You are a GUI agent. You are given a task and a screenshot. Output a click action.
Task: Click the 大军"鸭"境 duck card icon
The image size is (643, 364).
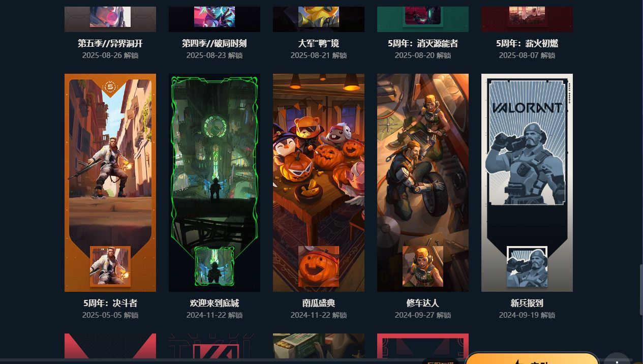coord(319,17)
